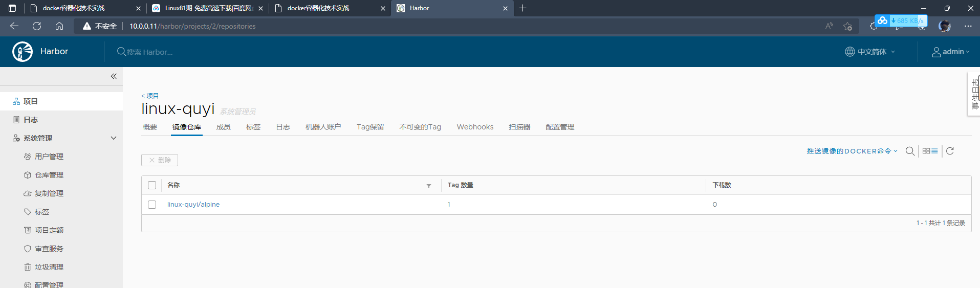The height and width of the screenshot is (288, 980).
Task: Open 项目 in the sidebar
Action: coord(61,101)
